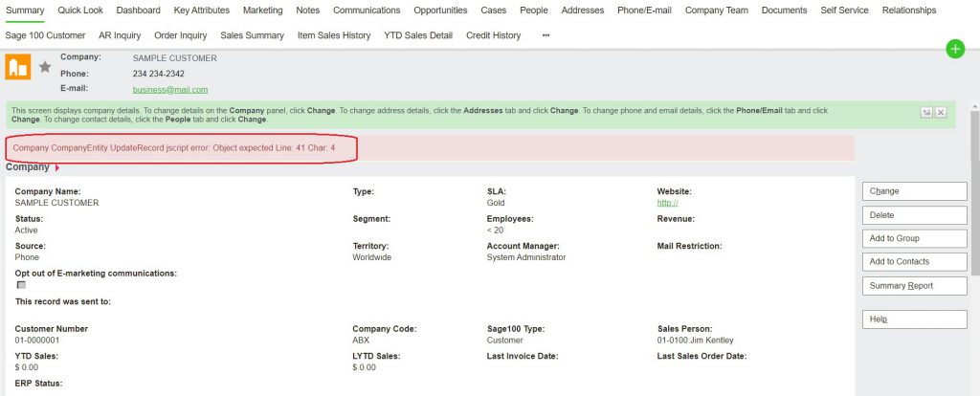980x396 pixels.
Task: Open the Relationships tab
Action: tap(909, 10)
